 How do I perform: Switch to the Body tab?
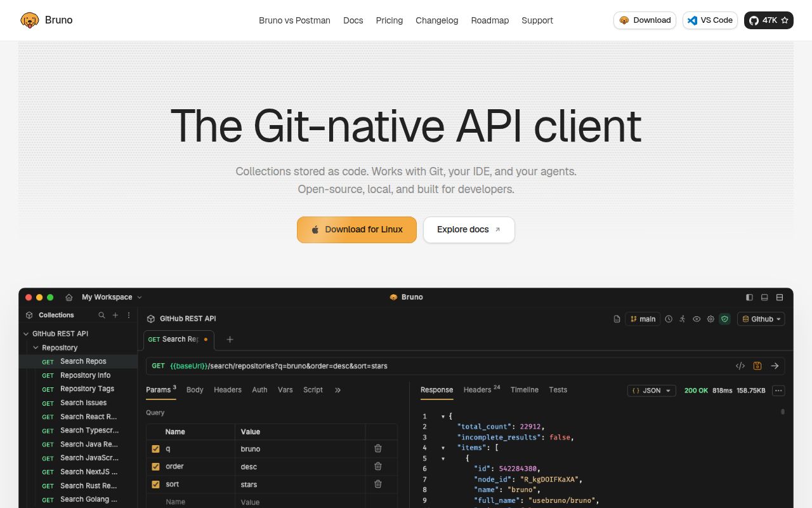(x=195, y=390)
